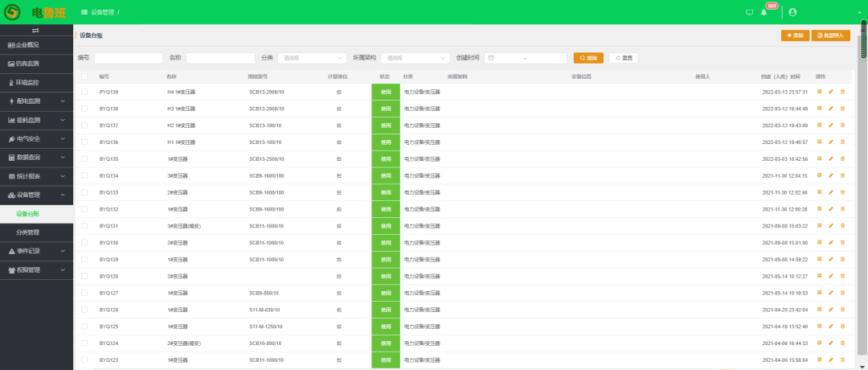Edit row PYQ139 with the pencil icon

(831, 92)
